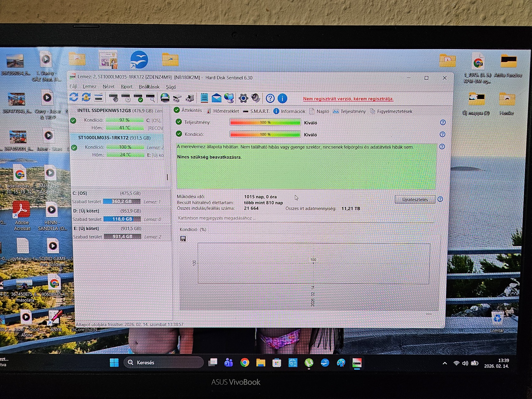This screenshot has height=399, width=532.
Task: Open the Súgó menu
Action: [x=171, y=87]
